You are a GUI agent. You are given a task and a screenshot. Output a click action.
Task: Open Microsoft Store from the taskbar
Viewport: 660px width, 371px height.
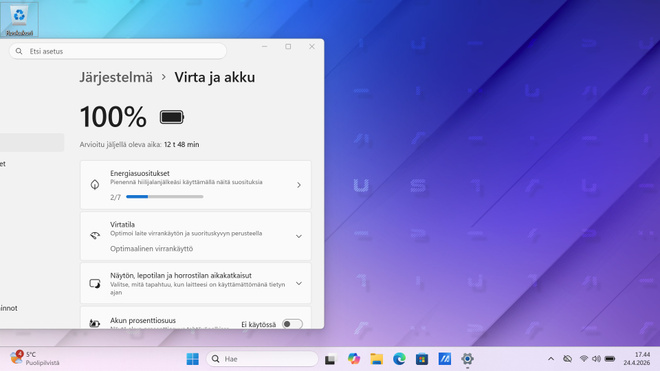pos(422,359)
